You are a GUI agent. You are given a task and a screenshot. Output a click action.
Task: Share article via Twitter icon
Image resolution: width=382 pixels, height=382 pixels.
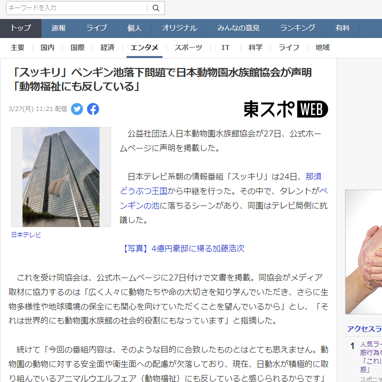pyautogui.click(x=77, y=109)
